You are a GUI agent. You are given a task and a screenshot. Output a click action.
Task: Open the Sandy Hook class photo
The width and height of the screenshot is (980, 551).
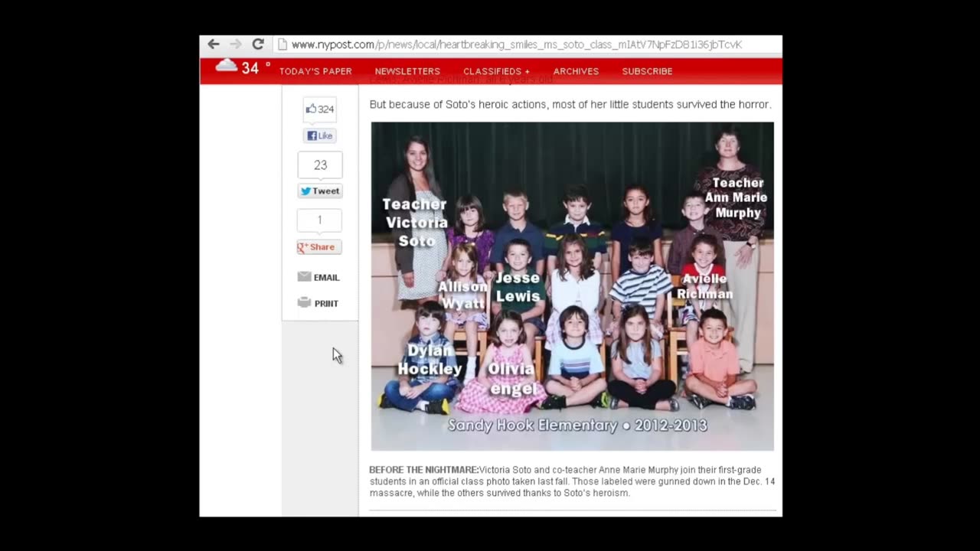572,286
